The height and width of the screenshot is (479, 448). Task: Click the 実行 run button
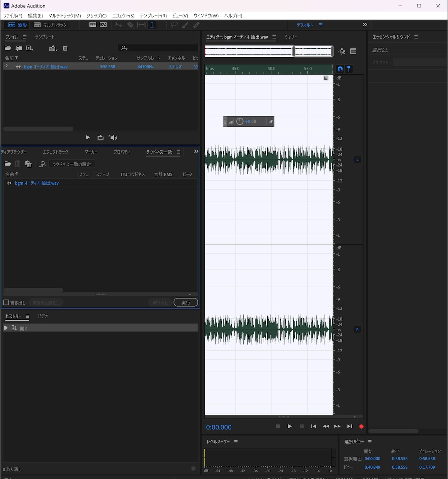(x=186, y=302)
